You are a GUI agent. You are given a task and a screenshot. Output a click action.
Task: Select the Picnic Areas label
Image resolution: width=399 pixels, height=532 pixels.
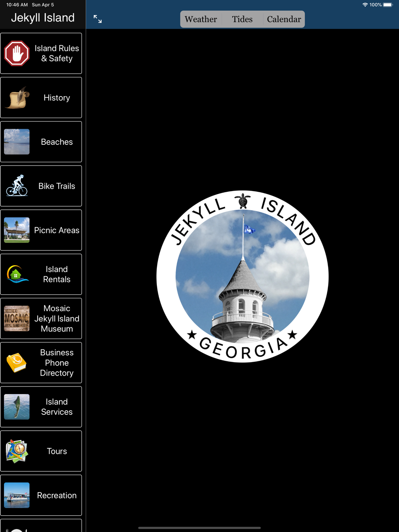(57, 230)
